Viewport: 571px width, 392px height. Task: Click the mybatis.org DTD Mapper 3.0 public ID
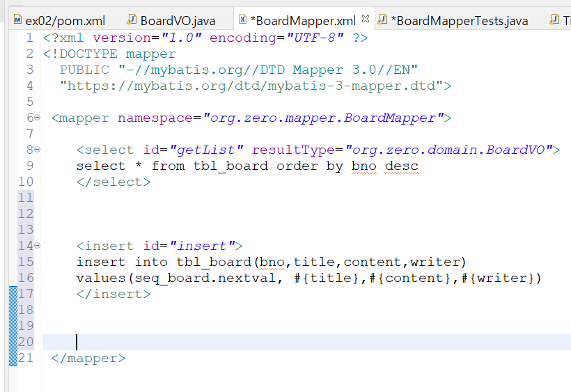267,70
